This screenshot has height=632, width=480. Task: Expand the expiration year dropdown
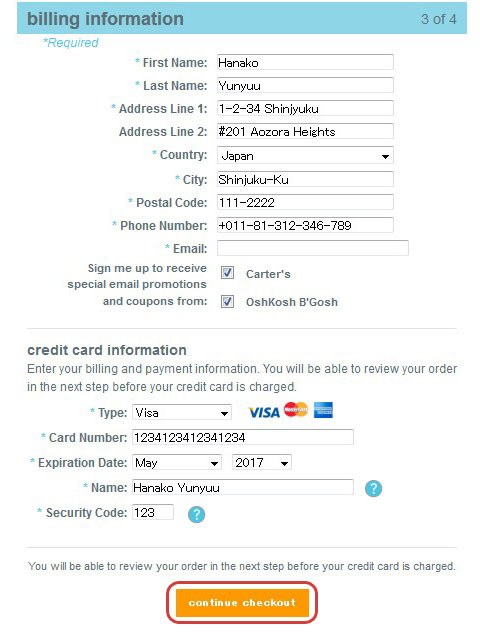pos(262,463)
